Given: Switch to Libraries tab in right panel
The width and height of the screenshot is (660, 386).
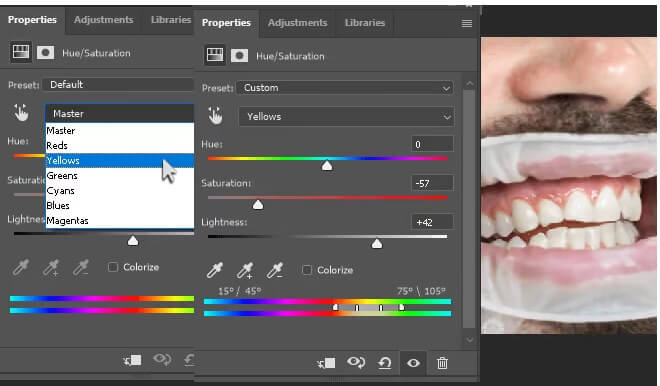Looking at the screenshot, I should tap(365, 23).
